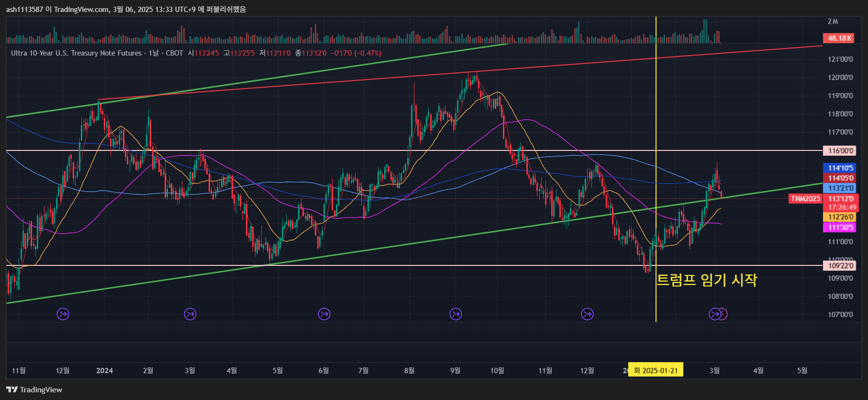Click the TradingView logo at bottom left

point(34,389)
